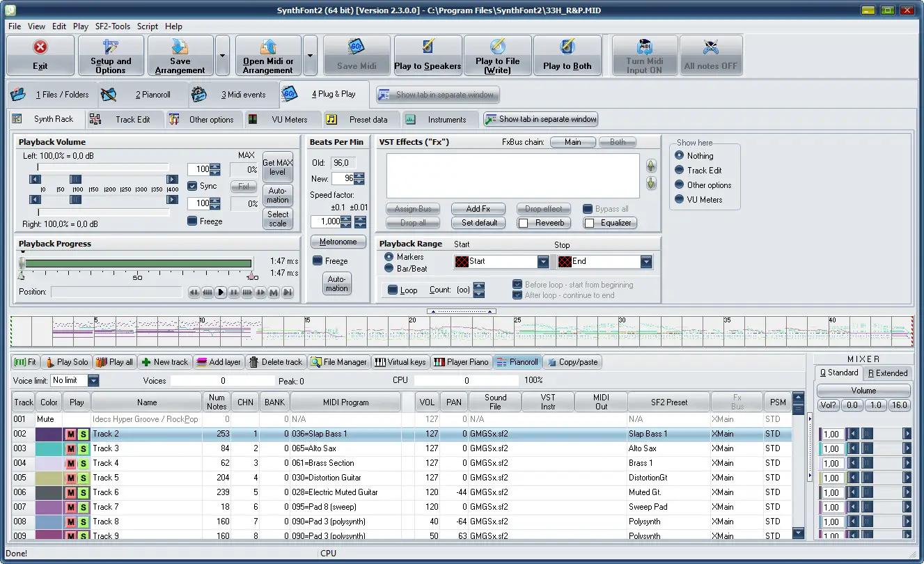Increase the Loop Count spinner

[478, 286]
